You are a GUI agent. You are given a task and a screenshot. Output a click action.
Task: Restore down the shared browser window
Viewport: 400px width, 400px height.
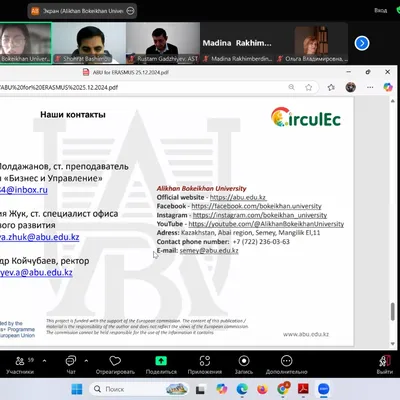coord(368,72)
